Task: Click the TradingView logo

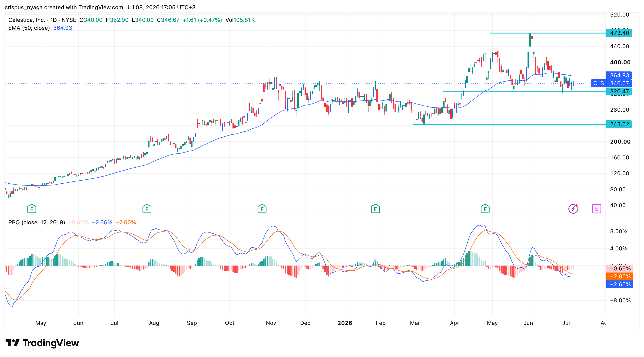Action: point(42,343)
